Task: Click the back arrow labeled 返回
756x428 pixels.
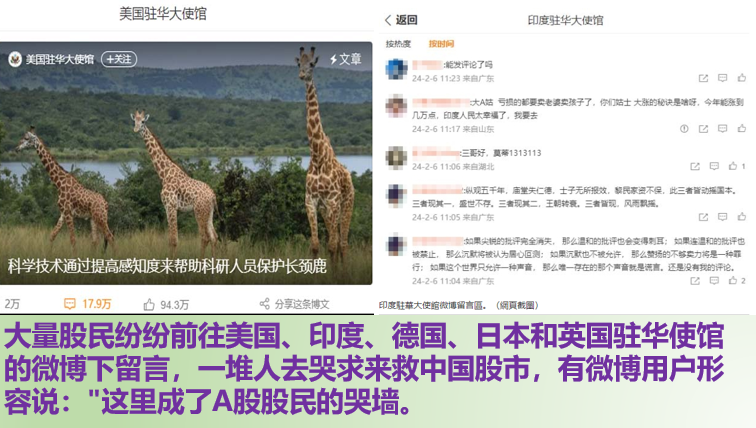Action: coord(401,20)
